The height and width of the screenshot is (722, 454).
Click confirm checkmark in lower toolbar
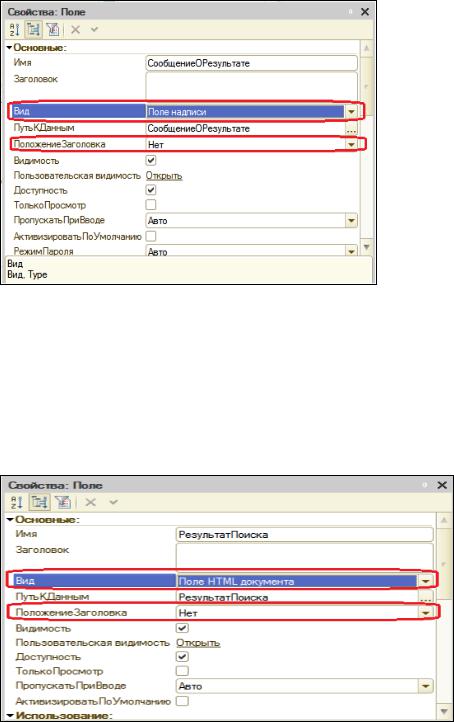pyautogui.click(x=113, y=501)
